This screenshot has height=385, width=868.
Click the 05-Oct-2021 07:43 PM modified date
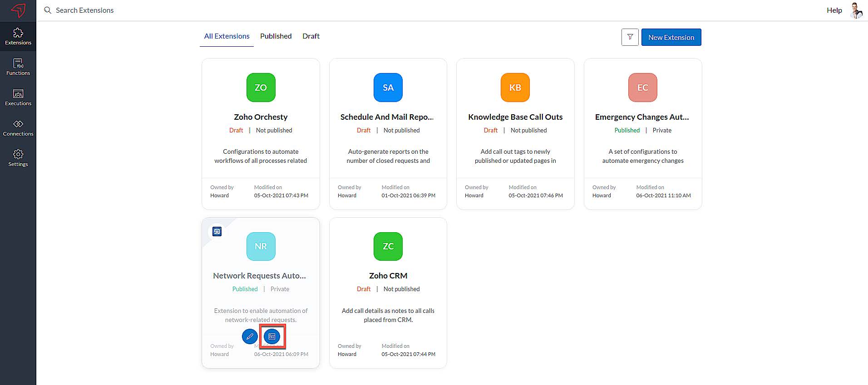(281, 195)
